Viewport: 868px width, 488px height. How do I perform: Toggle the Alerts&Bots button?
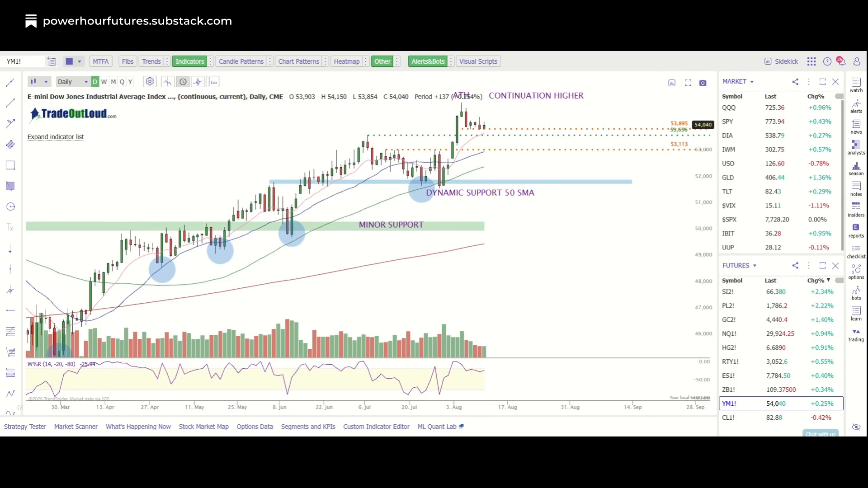428,61
